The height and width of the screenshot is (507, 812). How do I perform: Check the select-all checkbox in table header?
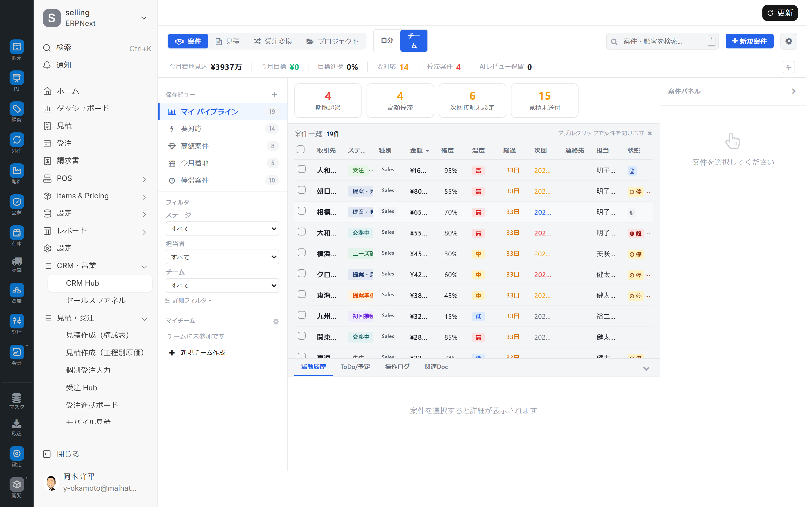coord(300,150)
